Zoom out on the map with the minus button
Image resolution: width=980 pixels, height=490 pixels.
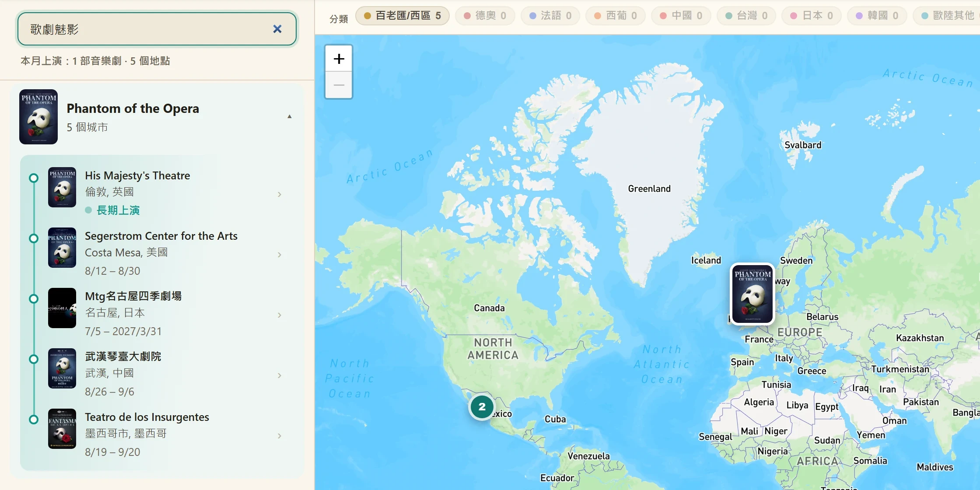[339, 85]
